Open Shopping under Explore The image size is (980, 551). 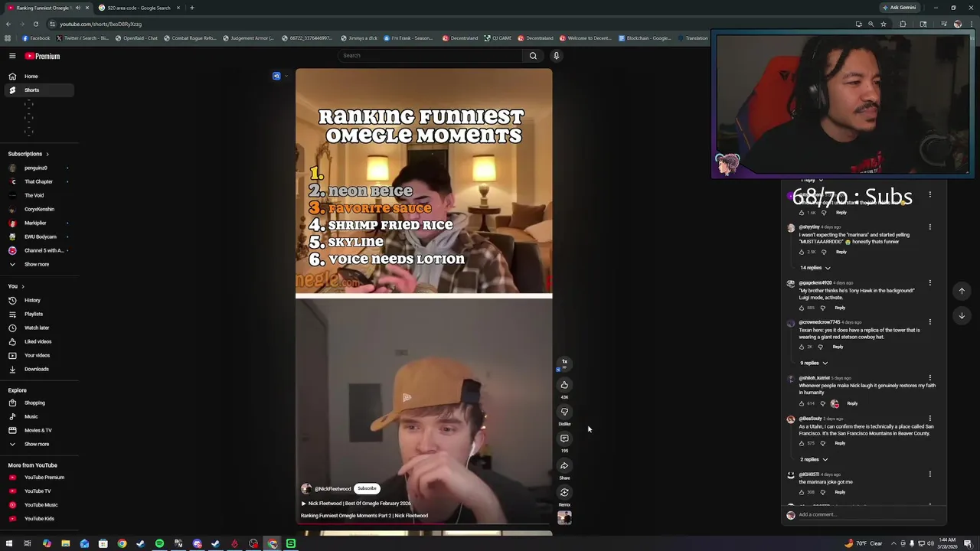point(38,403)
